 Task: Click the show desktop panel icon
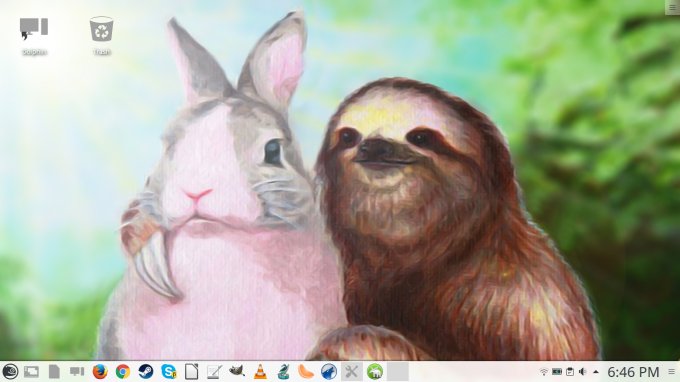point(31,372)
